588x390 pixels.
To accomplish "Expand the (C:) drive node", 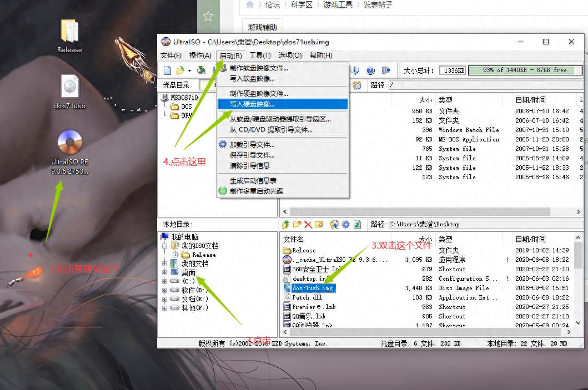I will pos(164,281).
